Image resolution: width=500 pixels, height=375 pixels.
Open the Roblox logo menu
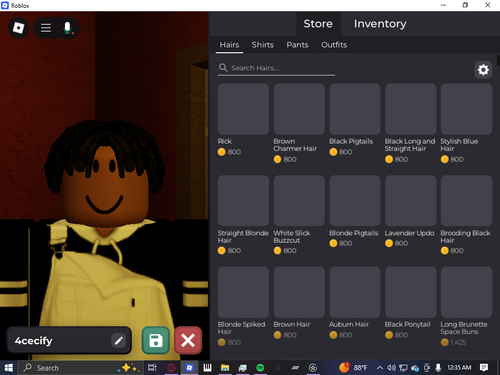[18, 28]
